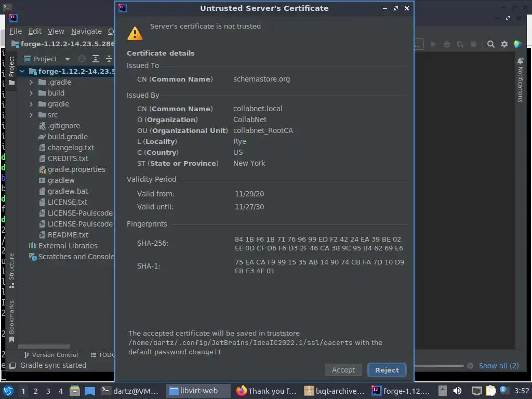Switch to lxqt-archiver taskbar entry
532x399 pixels.
pos(334,391)
